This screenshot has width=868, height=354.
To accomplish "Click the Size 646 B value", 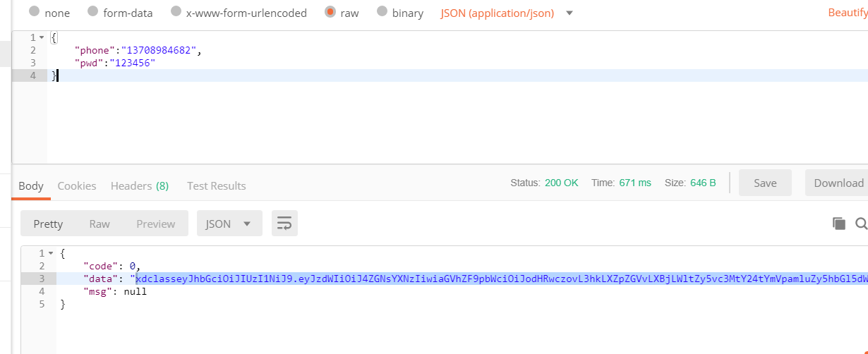I will tap(703, 183).
